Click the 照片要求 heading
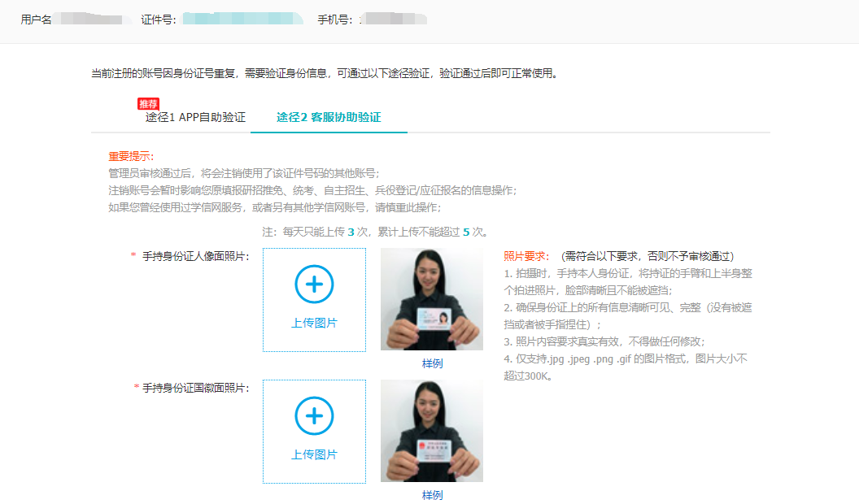The width and height of the screenshot is (859, 504). (x=526, y=256)
